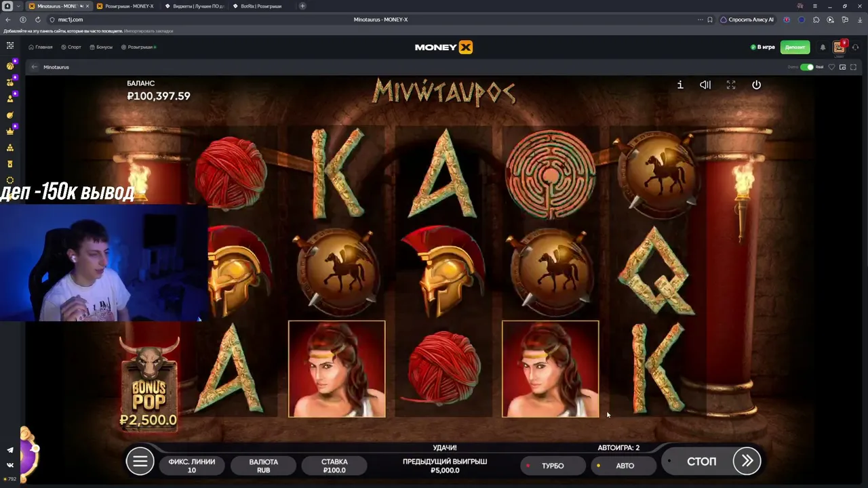The height and width of the screenshot is (488, 868).
Task: Open game in picture-in-picture window
Action: [x=843, y=67]
